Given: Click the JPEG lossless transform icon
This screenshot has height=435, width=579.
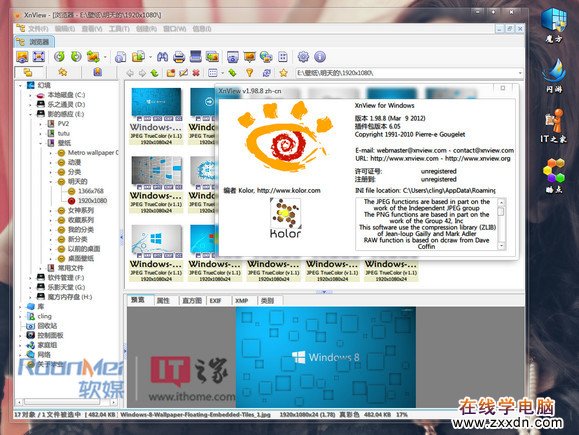Looking at the screenshot, I should point(93,57).
